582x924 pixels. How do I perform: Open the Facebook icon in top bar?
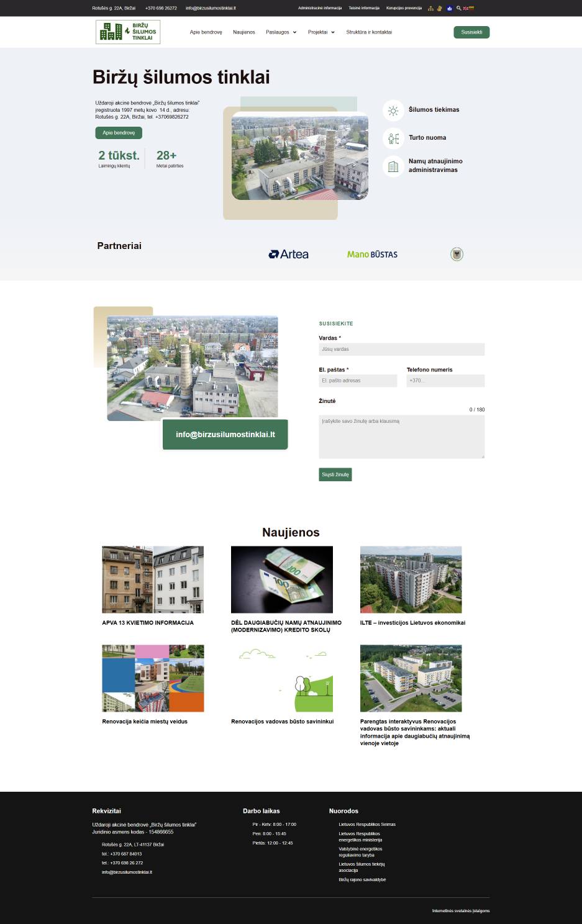tap(449, 8)
